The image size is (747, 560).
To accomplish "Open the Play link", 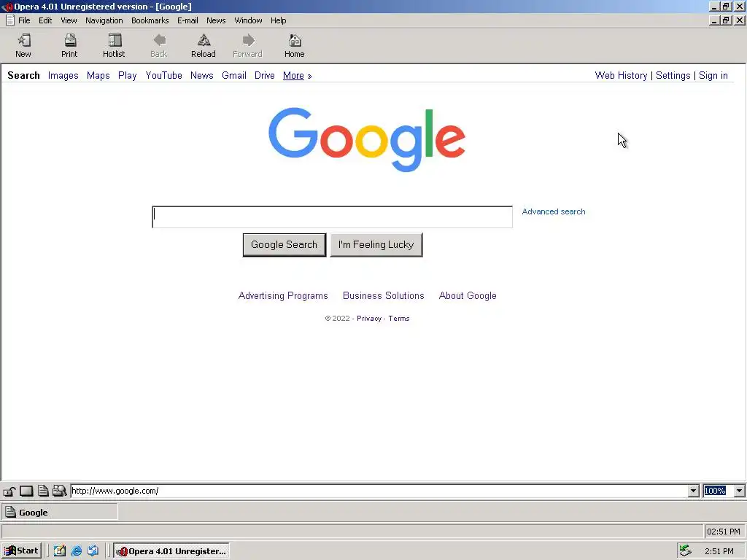I will [127, 76].
